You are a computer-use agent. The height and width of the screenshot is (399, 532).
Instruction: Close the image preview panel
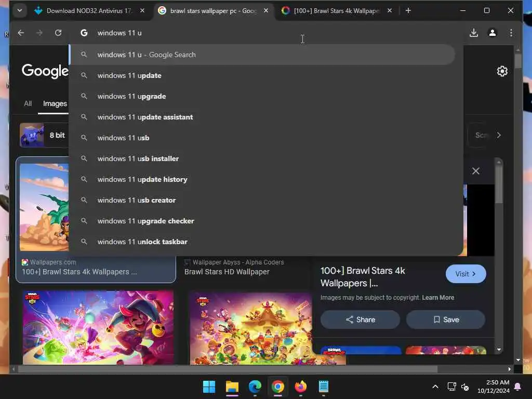click(476, 171)
